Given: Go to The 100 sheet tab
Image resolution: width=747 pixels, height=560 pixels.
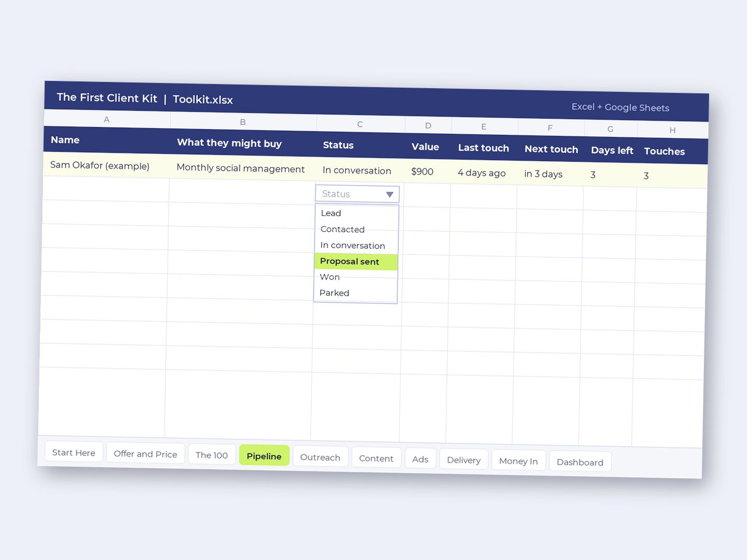Looking at the screenshot, I should (x=212, y=455).
